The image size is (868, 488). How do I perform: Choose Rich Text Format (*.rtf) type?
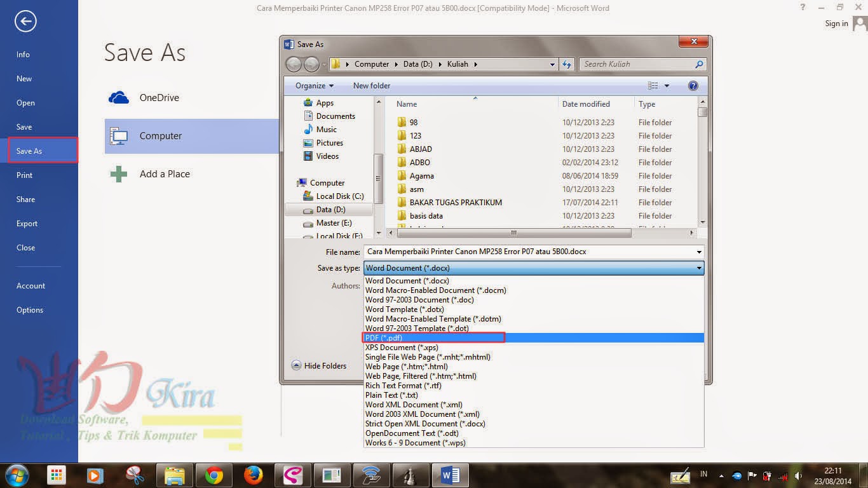coord(534,386)
